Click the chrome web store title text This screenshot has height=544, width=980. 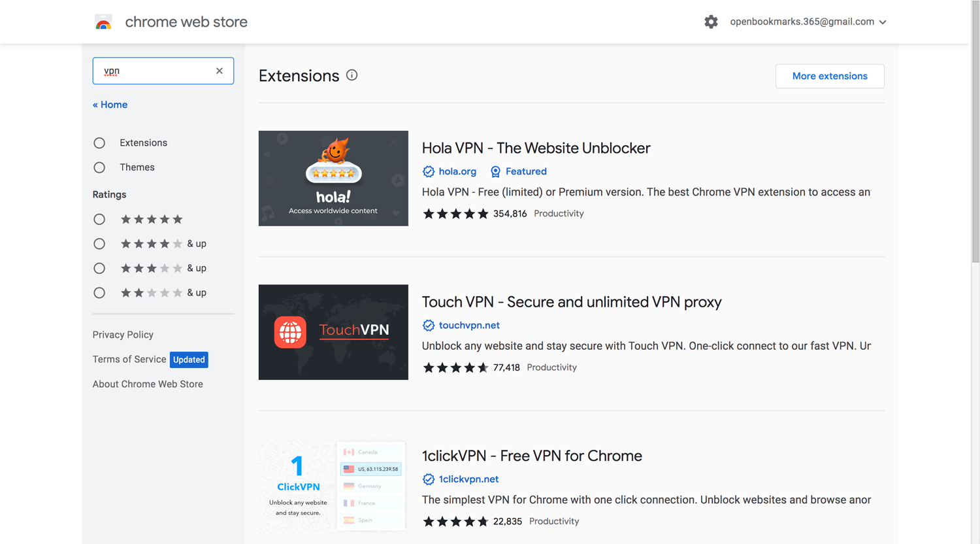(x=186, y=22)
